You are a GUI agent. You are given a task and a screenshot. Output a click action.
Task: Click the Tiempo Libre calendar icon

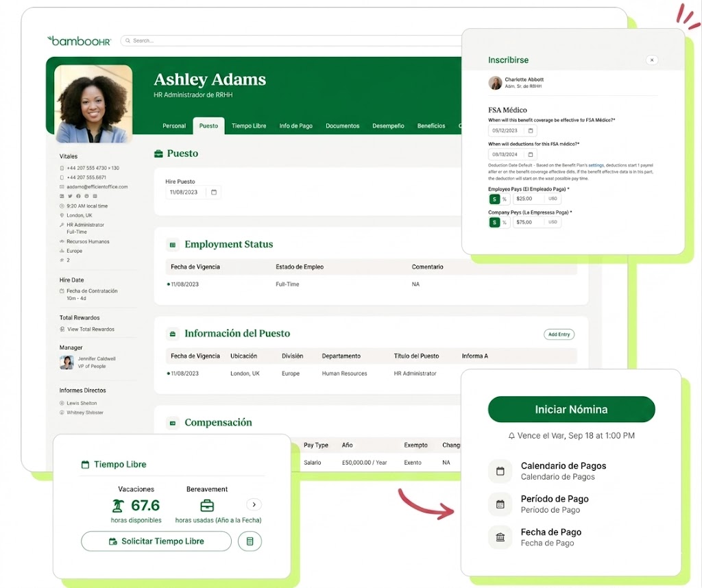point(85,465)
